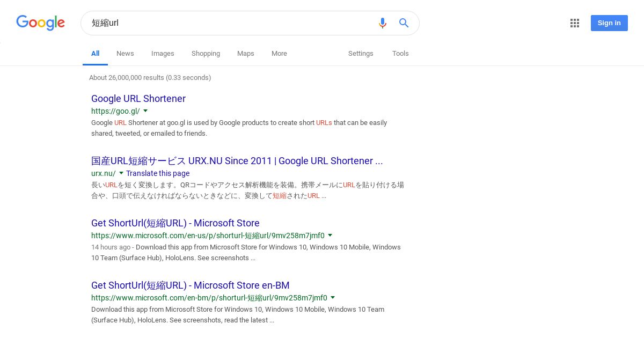Expand dropdown arrow next to https://goo.gl/
Image resolution: width=644 pixels, height=338 pixels.
[x=145, y=111]
